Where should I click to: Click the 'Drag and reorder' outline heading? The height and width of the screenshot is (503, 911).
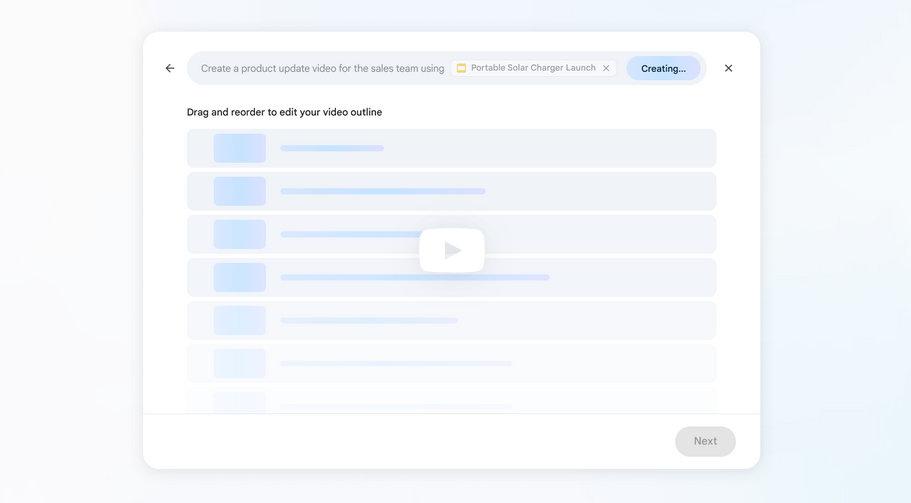(284, 112)
